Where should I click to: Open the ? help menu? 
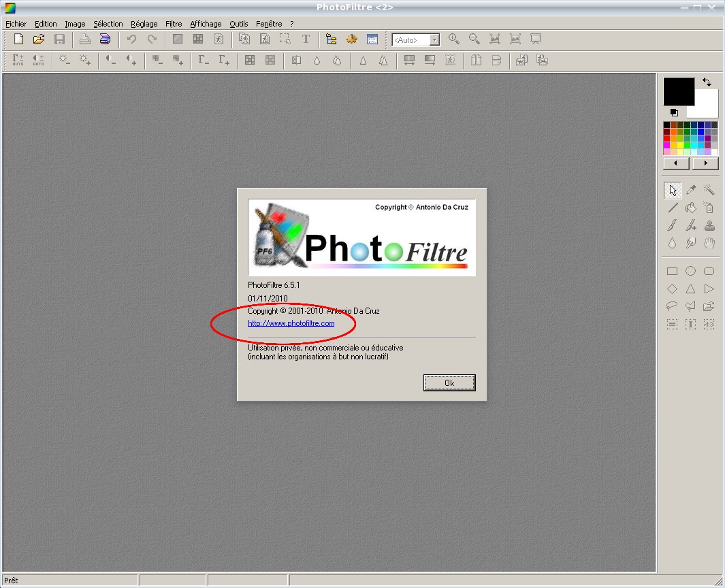pos(292,24)
